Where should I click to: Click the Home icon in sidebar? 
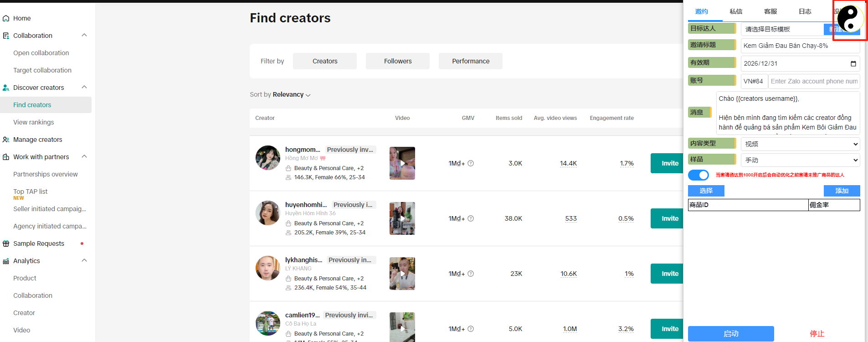pos(6,18)
